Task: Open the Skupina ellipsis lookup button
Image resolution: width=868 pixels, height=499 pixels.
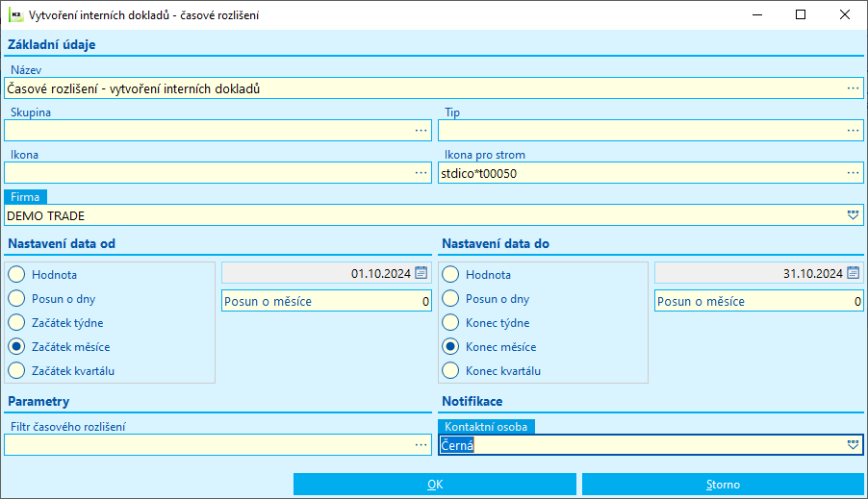Action: pos(421,131)
